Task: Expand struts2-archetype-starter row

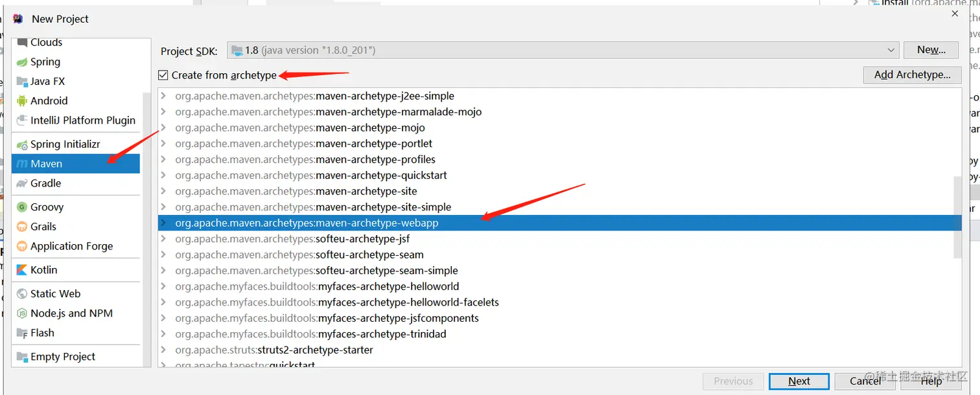Action: coord(163,350)
